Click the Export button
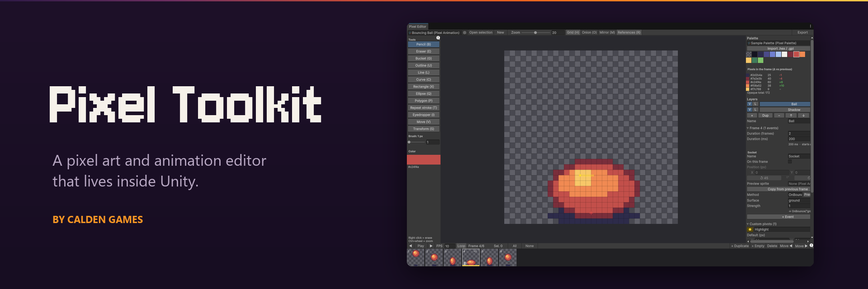This screenshot has width=868, height=289. (802, 33)
